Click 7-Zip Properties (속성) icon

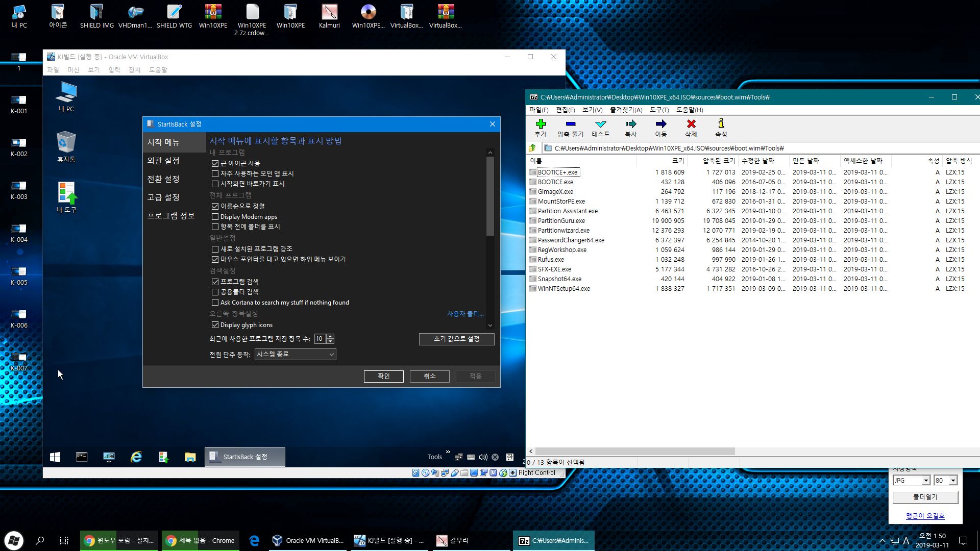[x=721, y=124]
